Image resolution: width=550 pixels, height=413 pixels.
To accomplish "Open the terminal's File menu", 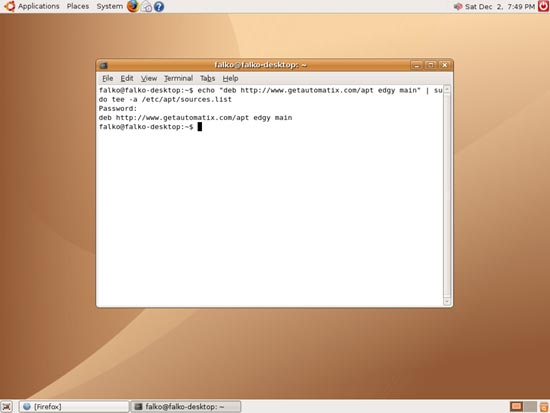I will [108, 78].
